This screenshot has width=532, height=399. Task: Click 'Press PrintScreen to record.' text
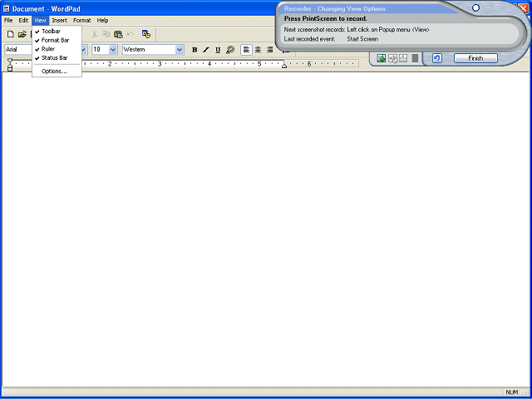coord(325,18)
